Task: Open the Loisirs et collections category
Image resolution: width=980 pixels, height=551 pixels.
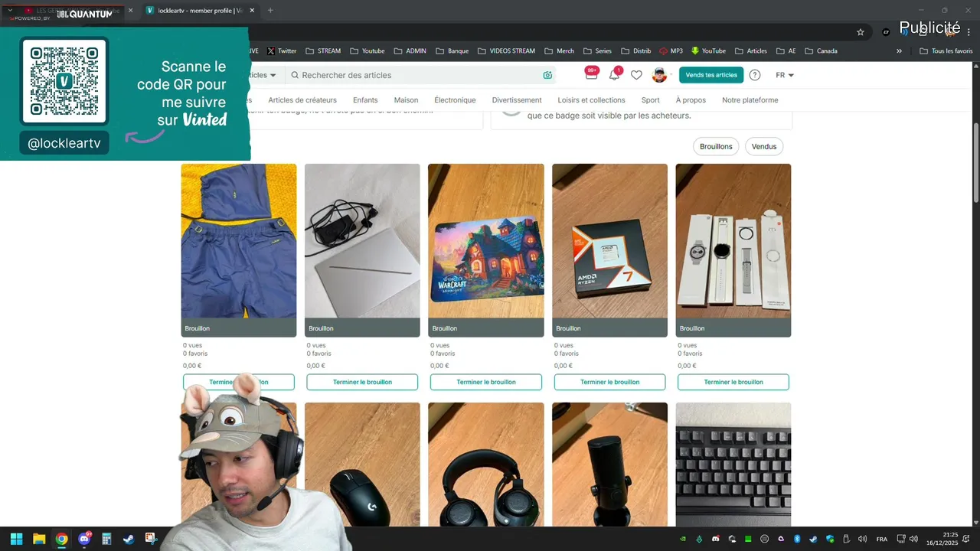Action: click(x=591, y=100)
